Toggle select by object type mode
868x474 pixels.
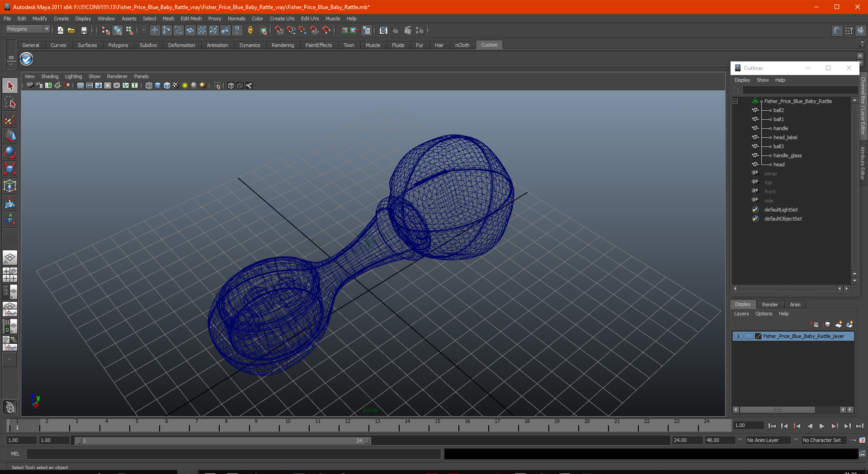click(x=118, y=30)
